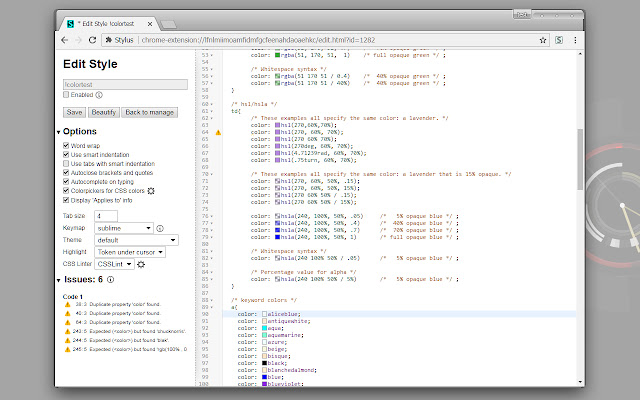Image resolution: width=640 pixels, height=400 pixels.
Task: Click the Tab size input field
Action: pyautogui.click(x=107, y=216)
